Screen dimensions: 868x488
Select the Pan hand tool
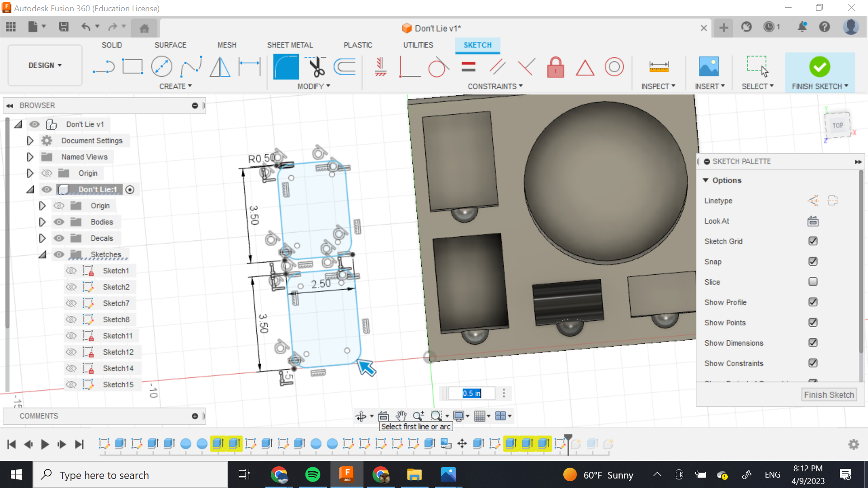(x=401, y=416)
